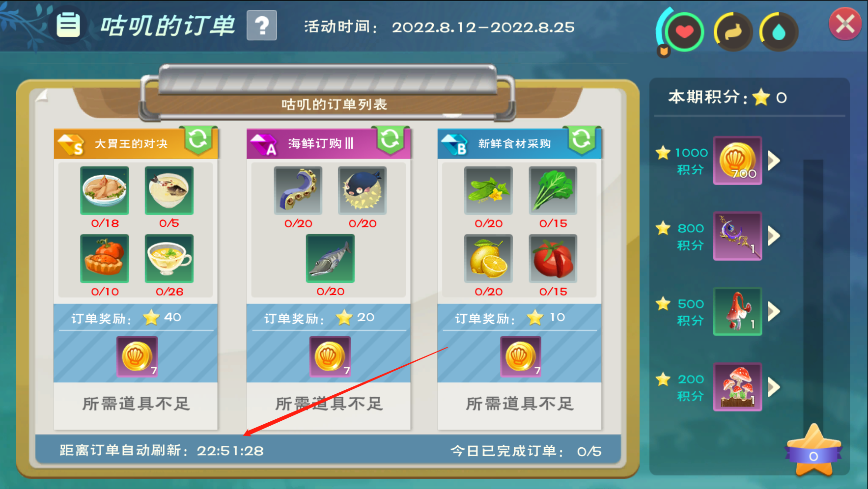This screenshot has height=489, width=868.
Task: Refresh the 海鲜订购 III order
Action: pos(391,139)
